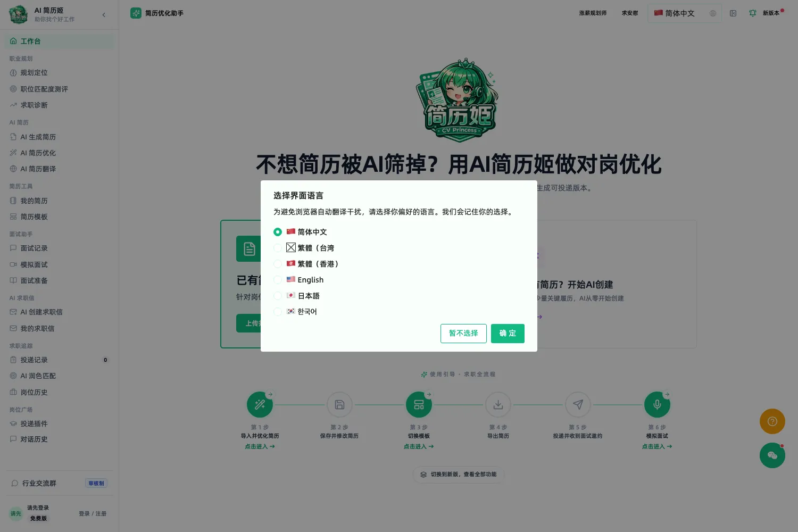
Task: Click sidebar layout toggle icon in header
Action: tap(733, 13)
